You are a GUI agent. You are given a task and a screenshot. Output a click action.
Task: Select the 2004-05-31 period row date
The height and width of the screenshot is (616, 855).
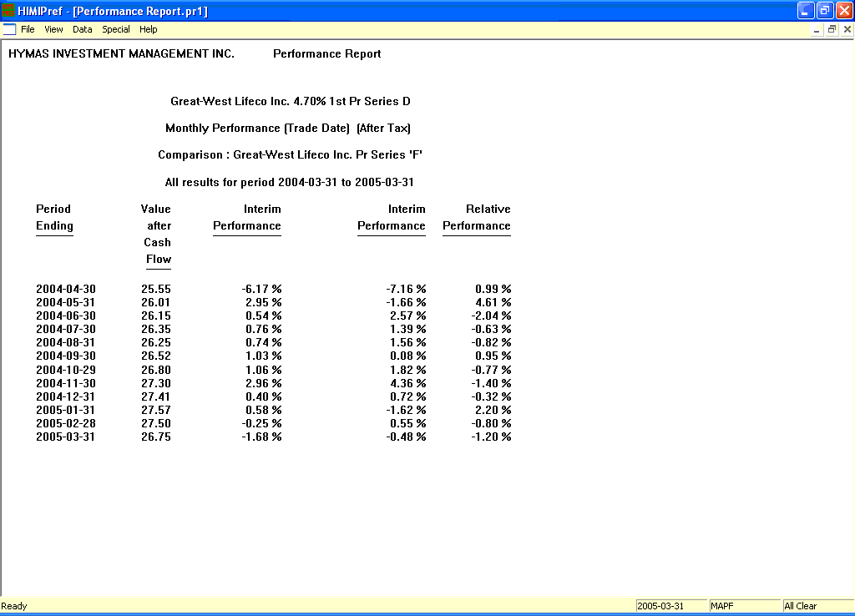point(65,302)
